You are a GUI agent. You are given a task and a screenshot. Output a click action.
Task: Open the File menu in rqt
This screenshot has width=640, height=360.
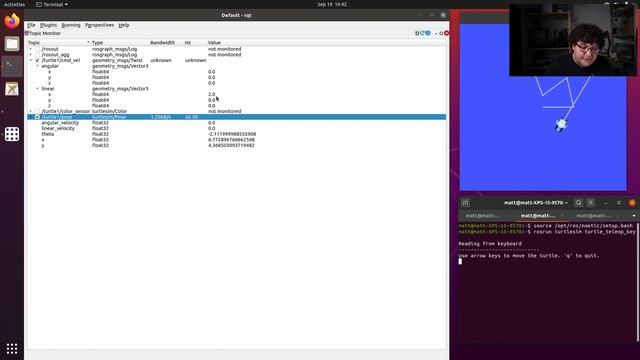tap(31, 25)
